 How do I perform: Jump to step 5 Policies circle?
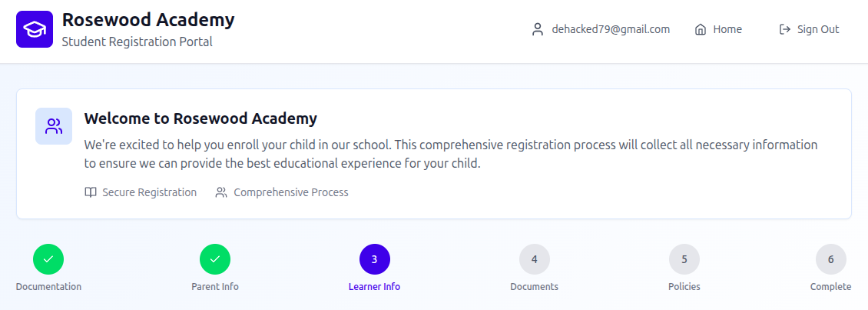(x=684, y=259)
